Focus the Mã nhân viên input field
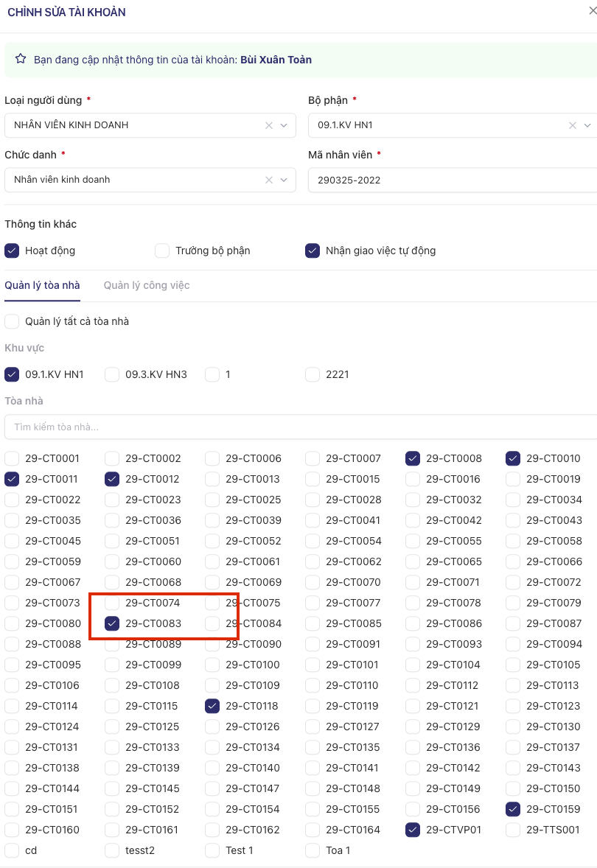This screenshot has width=597, height=868. [x=450, y=180]
